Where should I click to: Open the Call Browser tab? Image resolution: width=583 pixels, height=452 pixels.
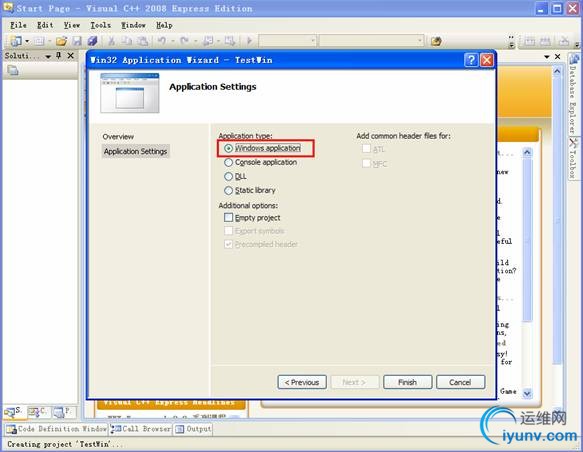point(141,429)
